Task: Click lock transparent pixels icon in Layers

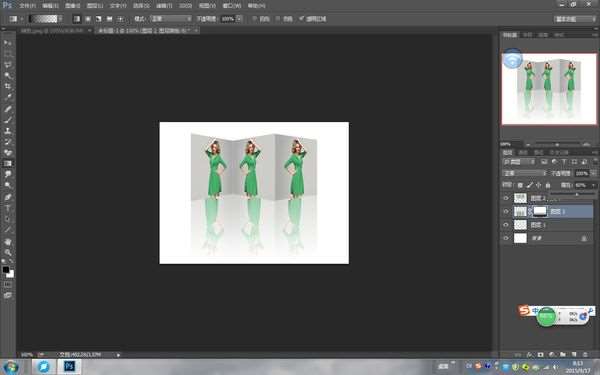Action: pos(520,185)
